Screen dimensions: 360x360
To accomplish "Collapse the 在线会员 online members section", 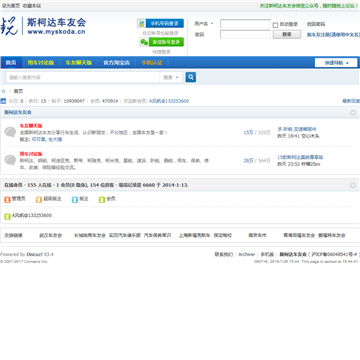I will [x=353, y=185].
